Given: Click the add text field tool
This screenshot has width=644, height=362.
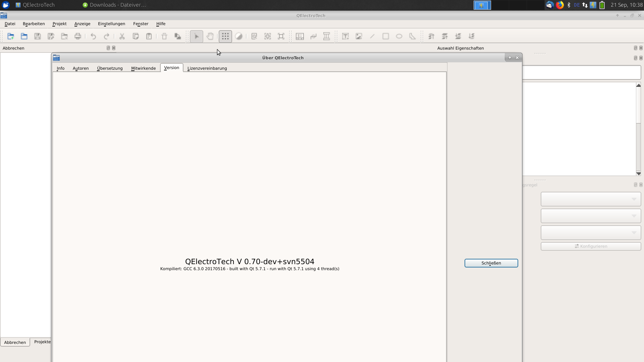Looking at the screenshot, I should pyautogui.click(x=345, y=36).
